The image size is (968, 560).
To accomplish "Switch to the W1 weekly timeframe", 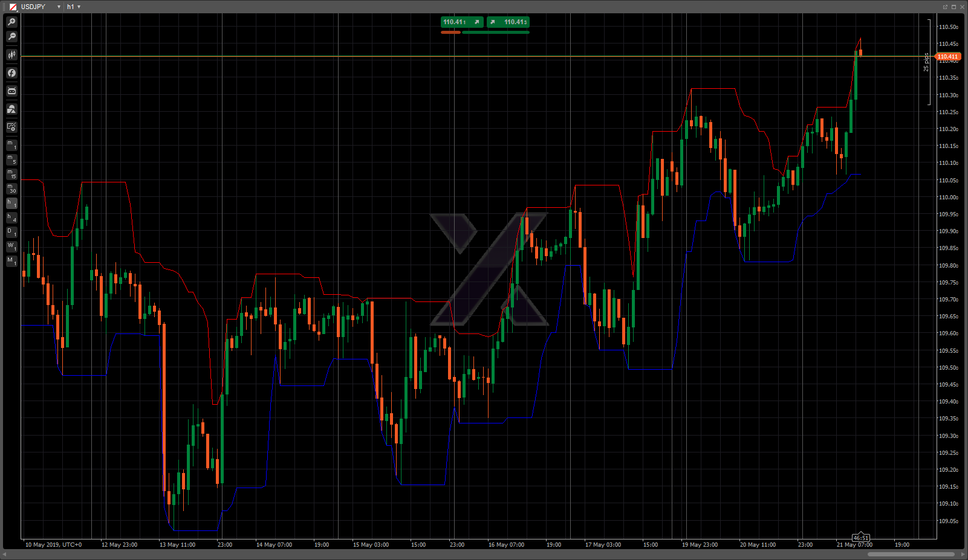I will (11, 246).
